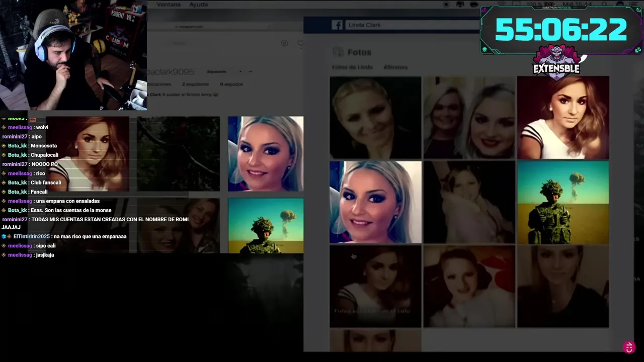Open the brunette striped-top selfie in Facebook Fotos
The width and height of the screenshot is (644, 362).
pyautogui.click(x=563, y=118)
